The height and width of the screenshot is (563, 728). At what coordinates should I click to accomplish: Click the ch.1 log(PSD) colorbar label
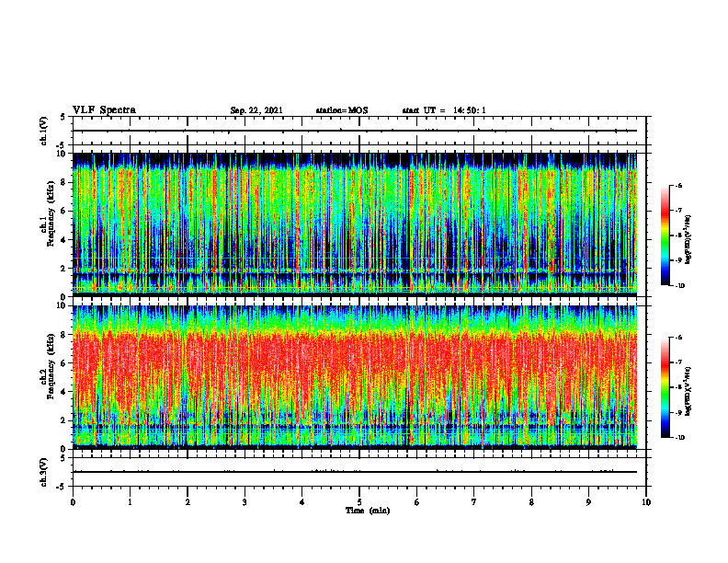(x=688, y=240)
